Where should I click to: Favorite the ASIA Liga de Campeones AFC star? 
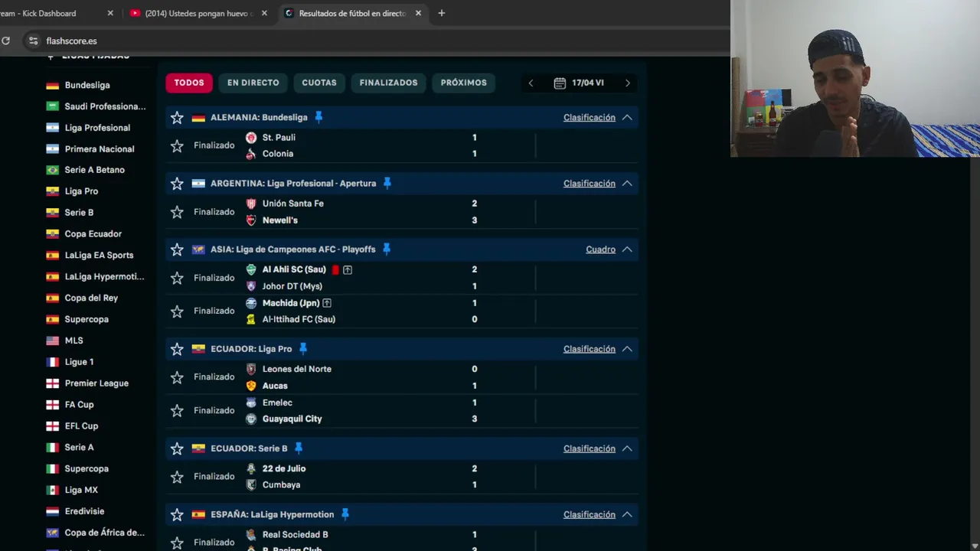coord(177,249)
